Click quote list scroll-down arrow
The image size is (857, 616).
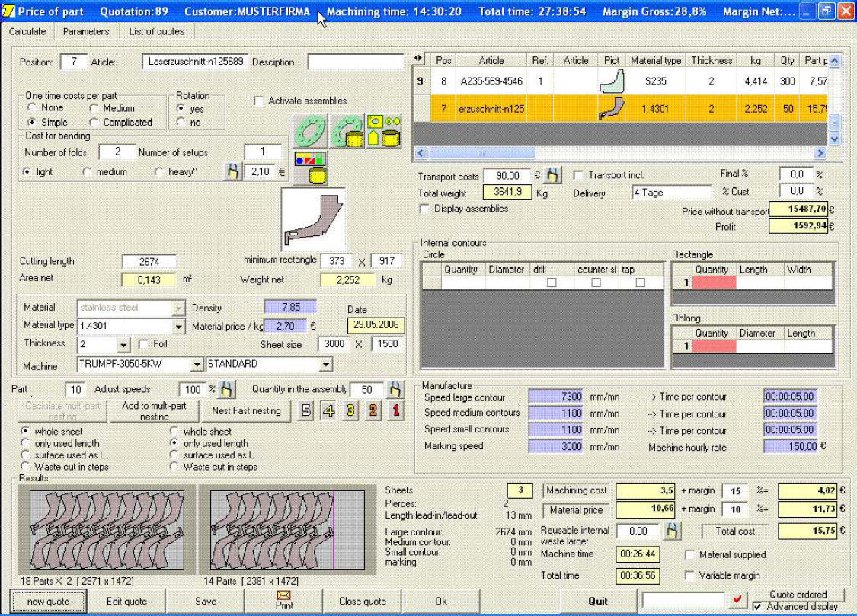point(834,139)
